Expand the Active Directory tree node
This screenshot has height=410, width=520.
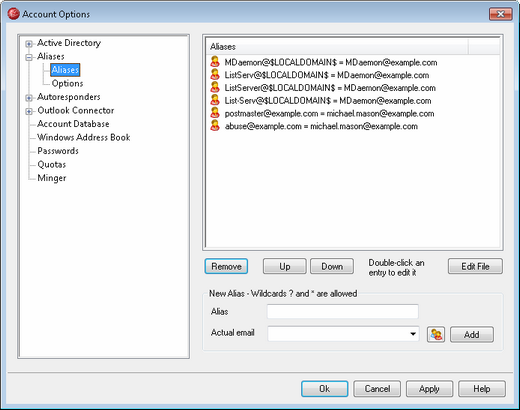29,44
